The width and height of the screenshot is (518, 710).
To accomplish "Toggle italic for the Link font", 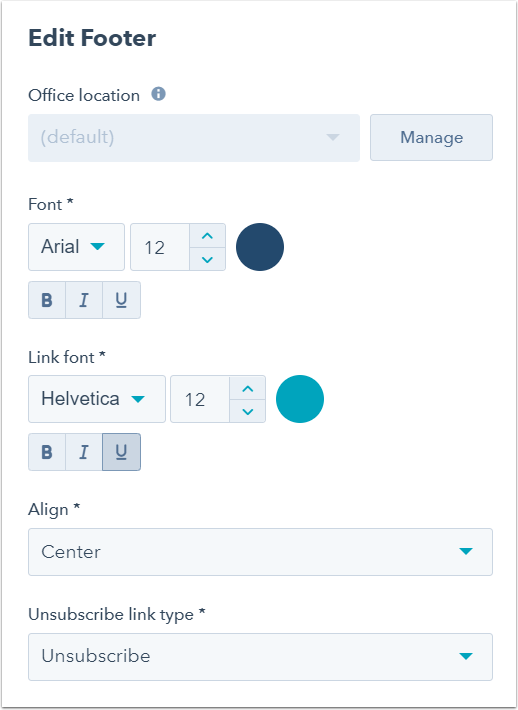I will (x=84, y=452).
